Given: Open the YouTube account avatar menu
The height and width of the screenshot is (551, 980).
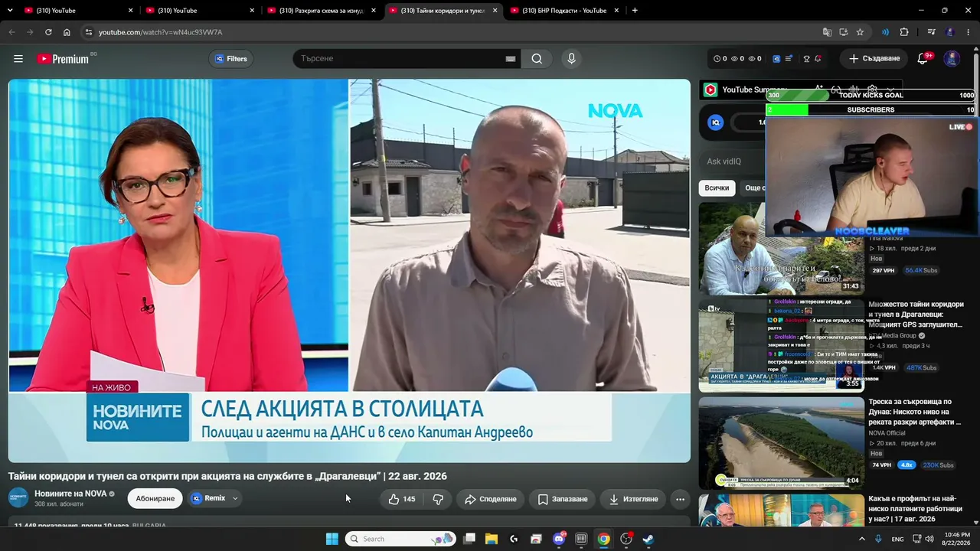Looking at the screenshot, I should (952, 59).
